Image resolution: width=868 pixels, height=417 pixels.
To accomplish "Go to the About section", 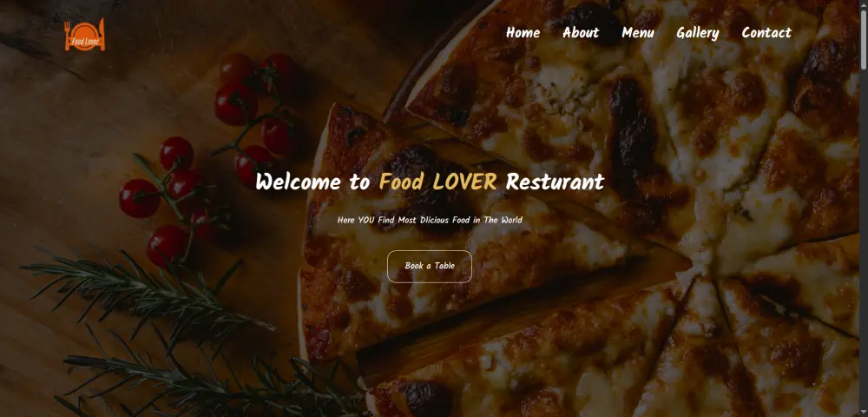I will [x=580, y=33].
